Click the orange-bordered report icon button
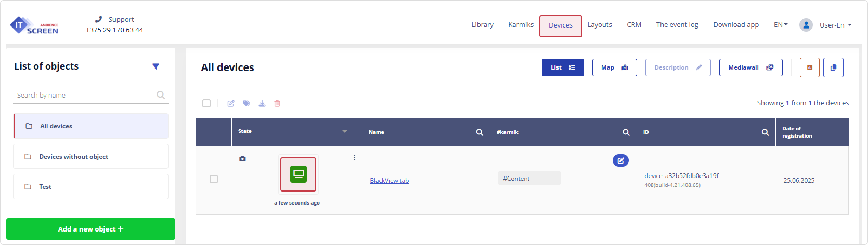This screenshot has height=245, width=868. pyautogui.click(x=809, y=67)
